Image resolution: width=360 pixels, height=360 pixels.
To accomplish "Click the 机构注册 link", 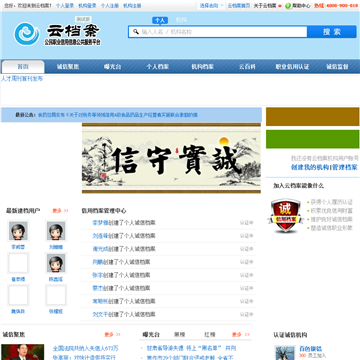I will 132,6.
